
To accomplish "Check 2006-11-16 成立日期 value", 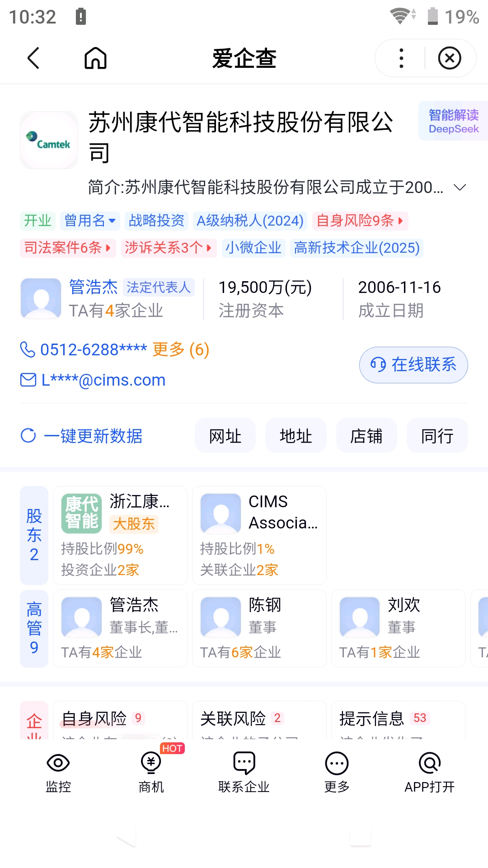I will tap(399, 288).
